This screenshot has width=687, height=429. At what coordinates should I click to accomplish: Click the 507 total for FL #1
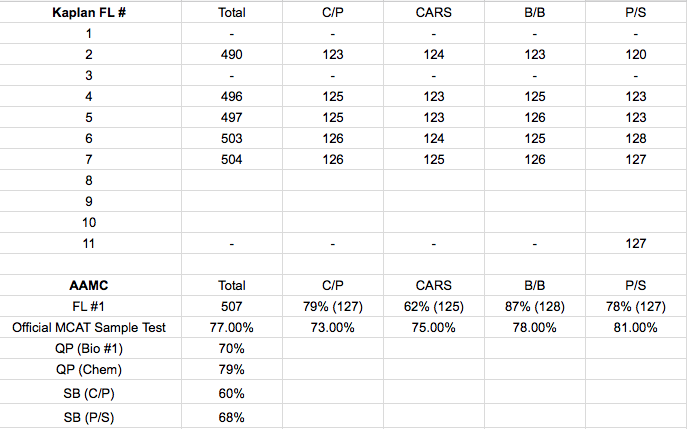point(232,306)
